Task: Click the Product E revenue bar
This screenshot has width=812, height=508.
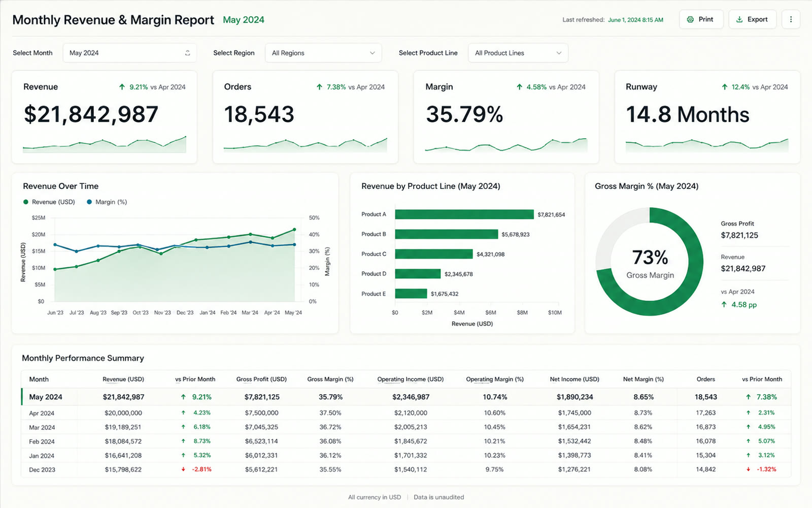Action: 411,294
